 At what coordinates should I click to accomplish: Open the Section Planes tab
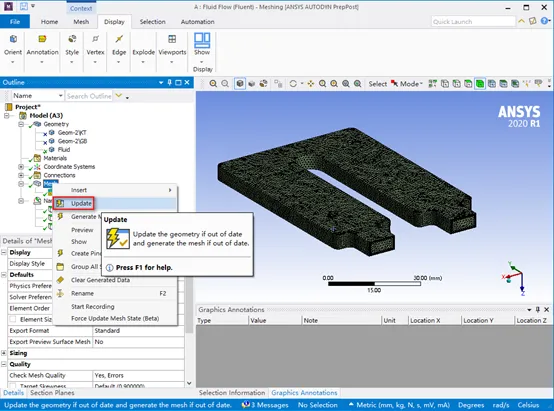pos(52,393)
